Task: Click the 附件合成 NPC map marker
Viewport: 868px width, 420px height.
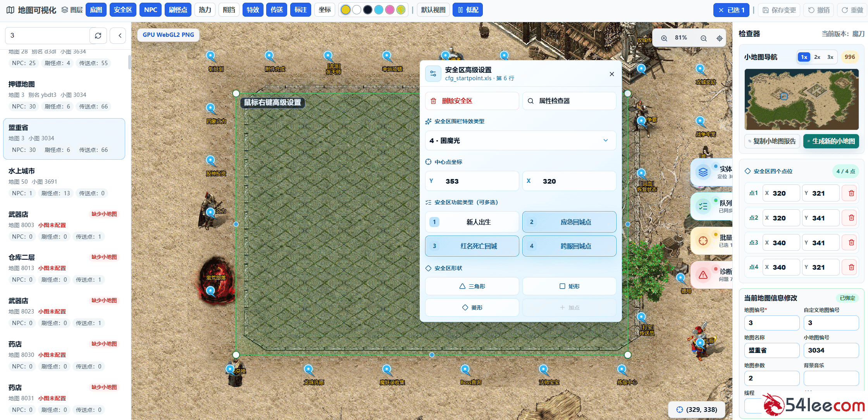Action: click(269, 57)
